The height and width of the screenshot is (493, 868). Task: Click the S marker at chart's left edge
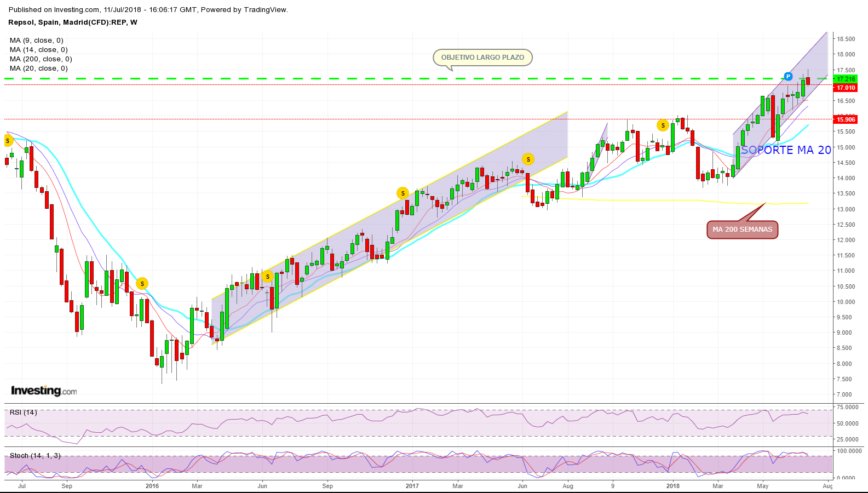tap(8, 141)
